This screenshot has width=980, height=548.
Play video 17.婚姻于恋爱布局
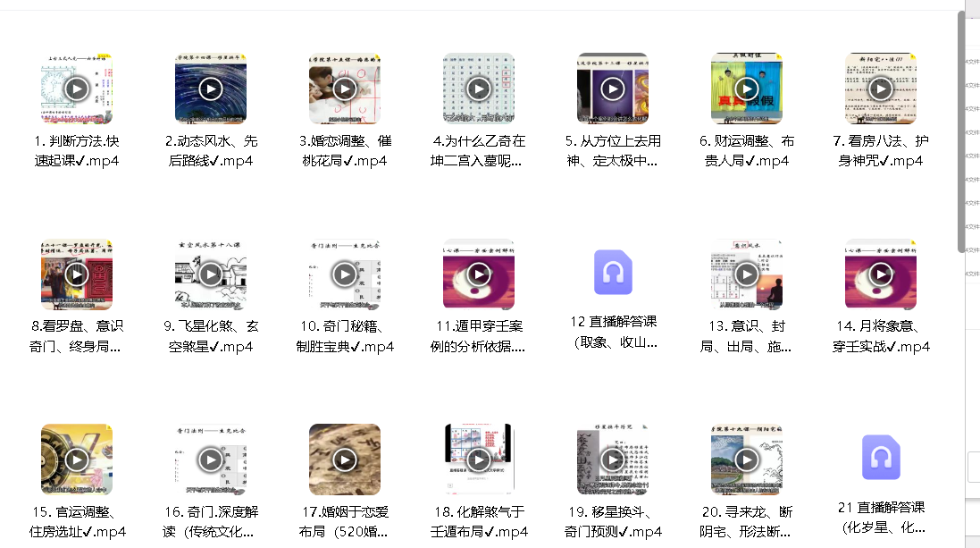click(344, 459)
